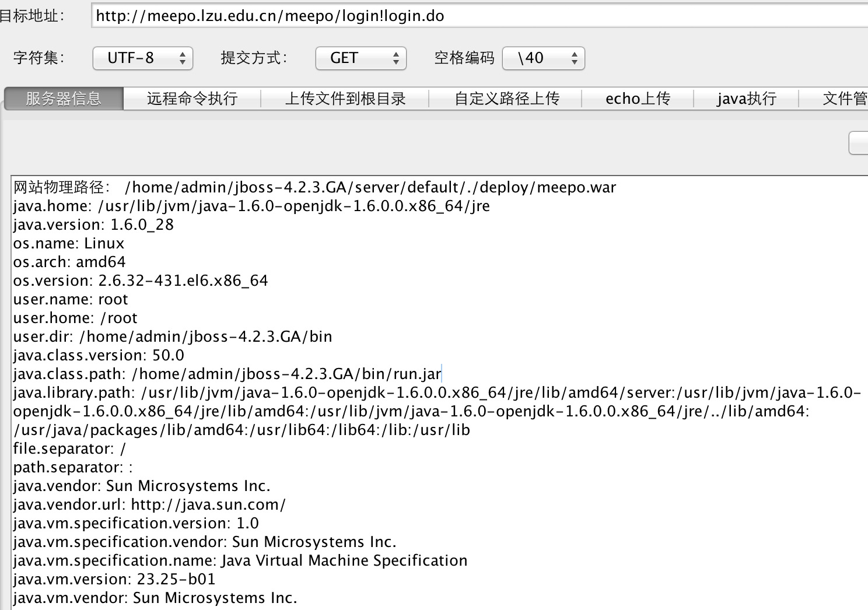The height and width of the screenshot is (610, 868).
Task: Click the java.version: 1.6.0_28 line
Action: 93,225
